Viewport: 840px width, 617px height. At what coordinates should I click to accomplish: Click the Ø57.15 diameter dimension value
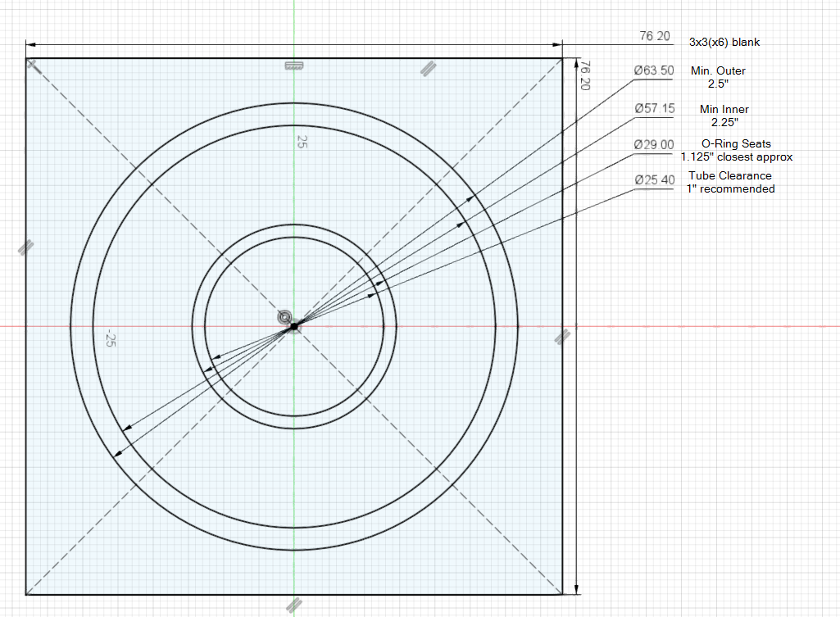(x=654, y=109)
